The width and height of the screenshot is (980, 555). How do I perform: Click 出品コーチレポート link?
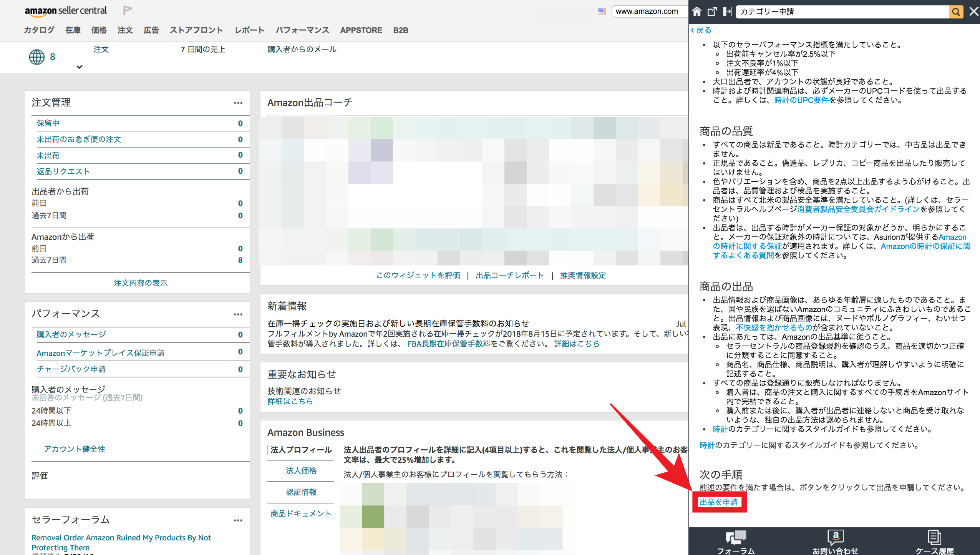[x=510, y=276]
